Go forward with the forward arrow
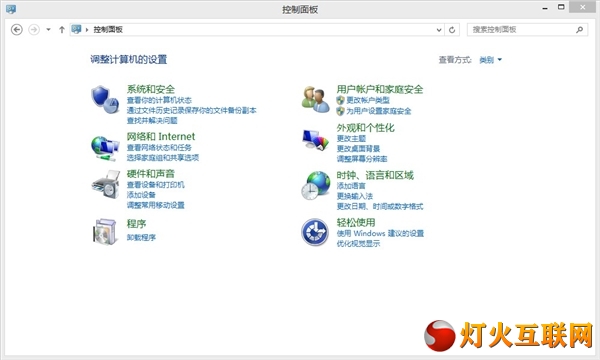The image size is (600, 360). (x=34, y=29)
